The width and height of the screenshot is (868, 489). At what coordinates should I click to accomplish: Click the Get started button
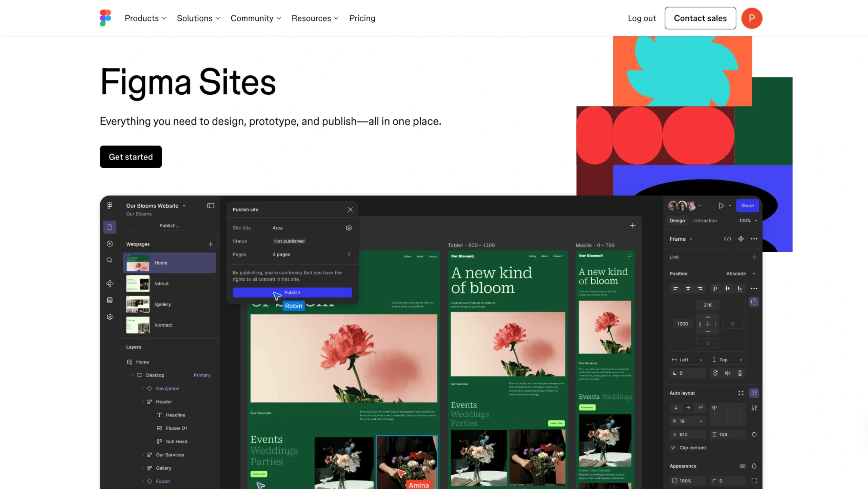pos(131,156)
